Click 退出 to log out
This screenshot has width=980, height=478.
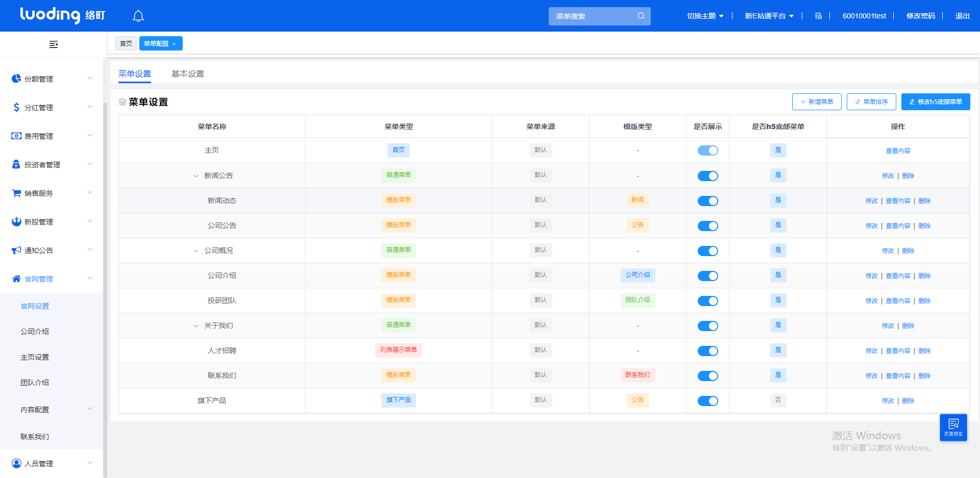962,16
